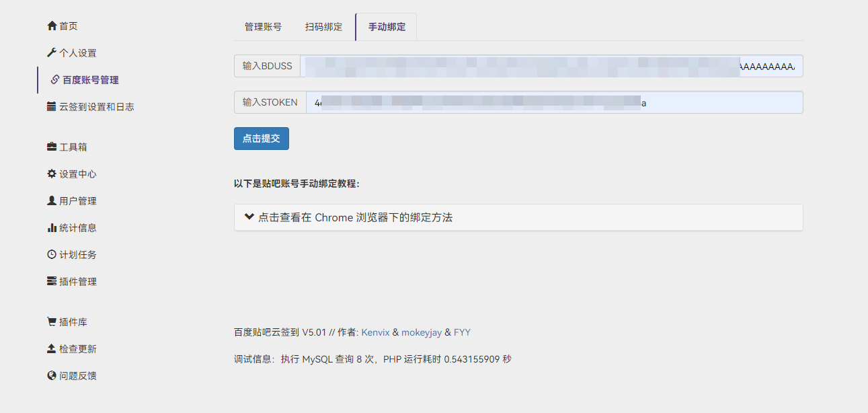Viewport: 868px width, 413px height.
Task: Click the shopping cart icon for 插件库
Action: (52, 322)
